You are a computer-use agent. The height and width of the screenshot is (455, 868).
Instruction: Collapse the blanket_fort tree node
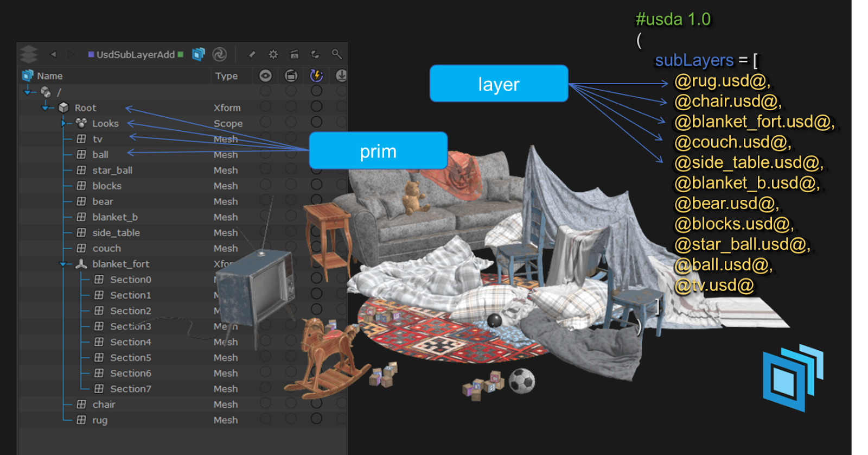point(63,264)
